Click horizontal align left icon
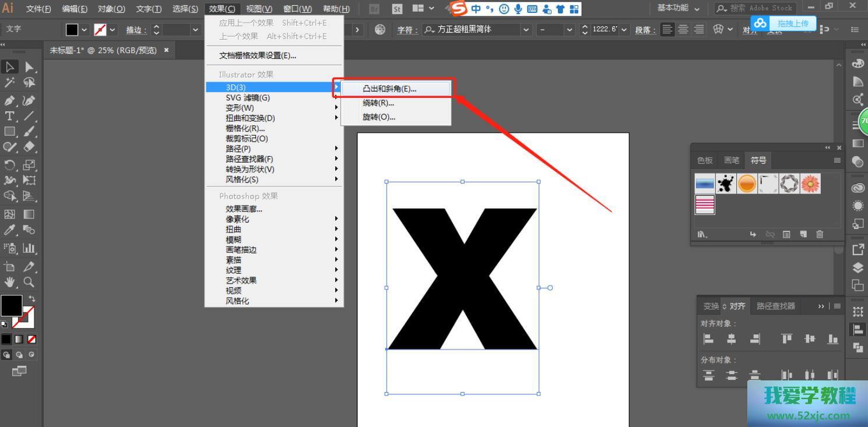868x427 pixels. point(709,339)
